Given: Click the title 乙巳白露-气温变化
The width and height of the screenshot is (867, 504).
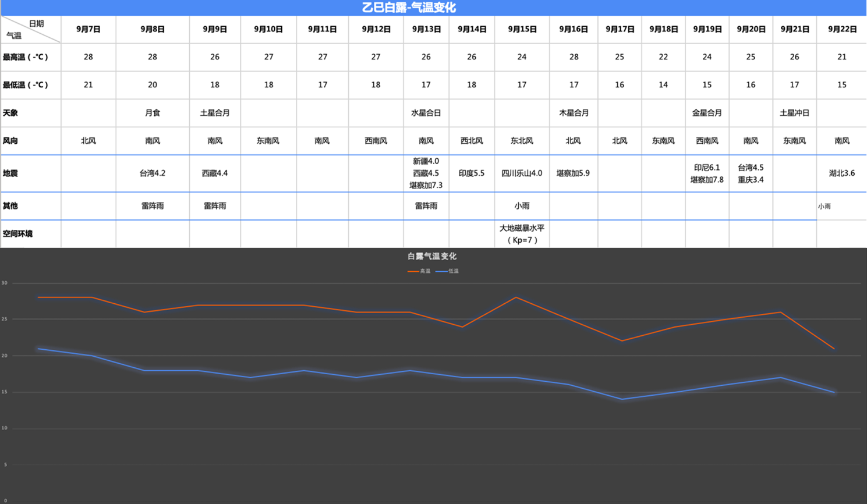Looking at the screenshot, I should [x=409, y=8].
